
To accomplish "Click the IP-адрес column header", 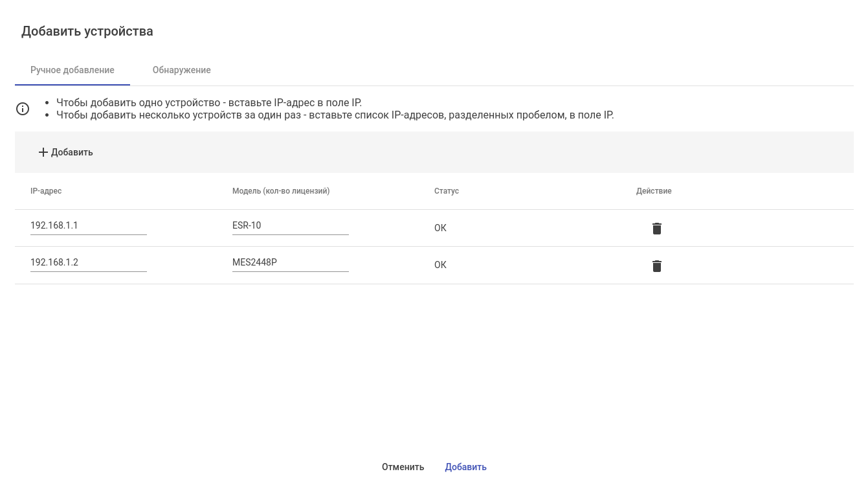I will tap(46, 191).
